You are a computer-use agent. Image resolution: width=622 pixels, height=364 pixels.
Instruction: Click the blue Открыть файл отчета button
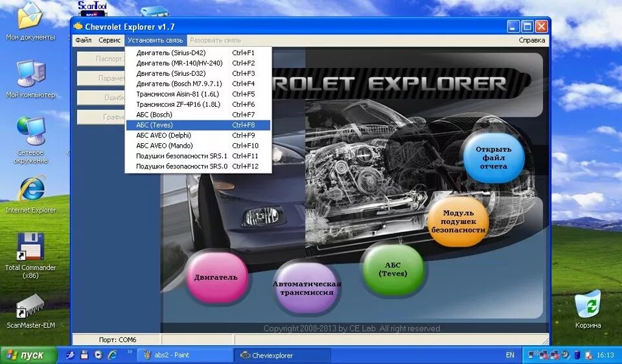[x=494, y=158]
